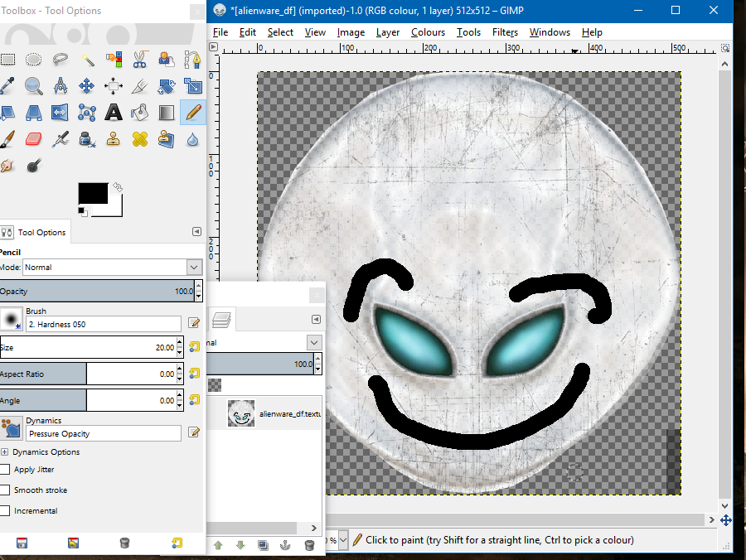Select the Blend gradient tool
The height and width of the screenshot is (560, 746).
[x=166, y=113]
